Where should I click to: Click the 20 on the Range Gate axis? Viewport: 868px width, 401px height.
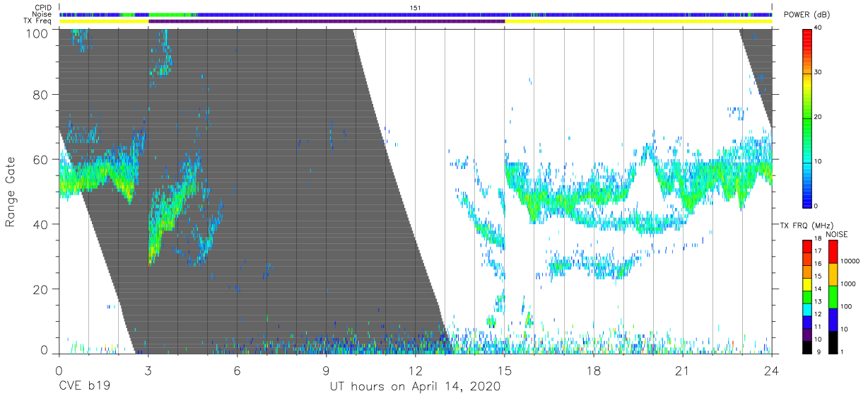coord(42,289)
